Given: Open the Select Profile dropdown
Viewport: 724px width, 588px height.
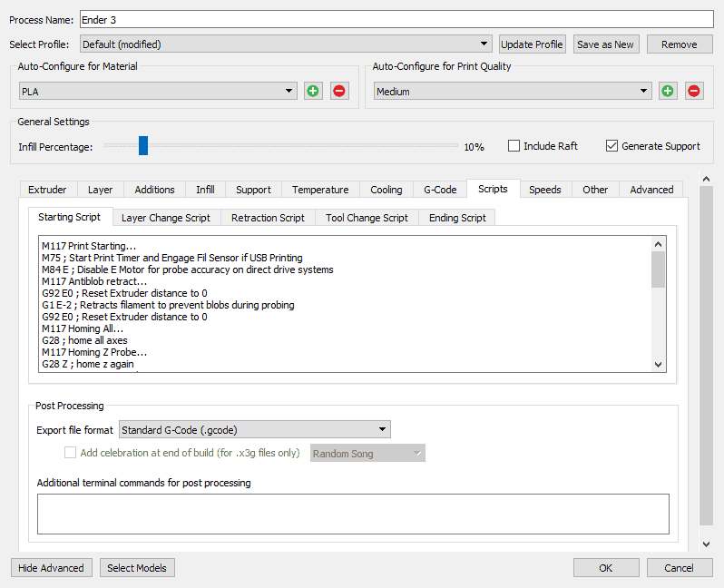Looking at the screenshot, I should (286, 44).
